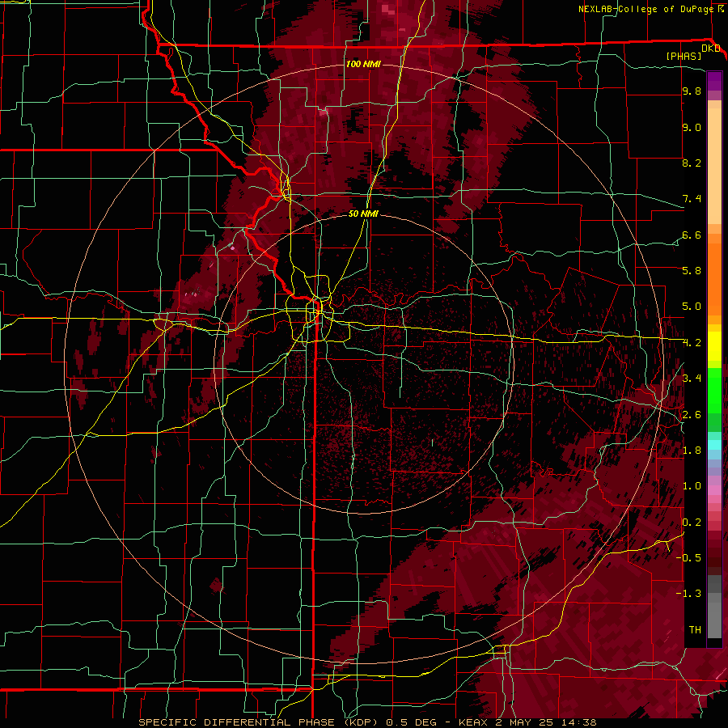Click the '[PHAS]' legend units label

tap(684, 56)
